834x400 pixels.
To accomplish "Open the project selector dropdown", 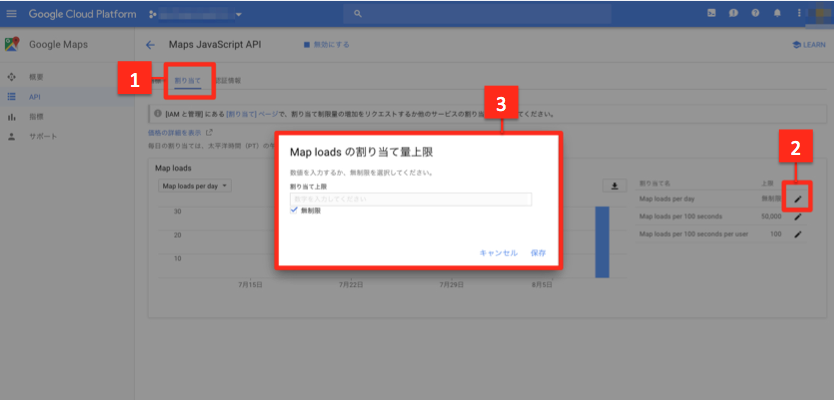I will click(x=196, y=14).
